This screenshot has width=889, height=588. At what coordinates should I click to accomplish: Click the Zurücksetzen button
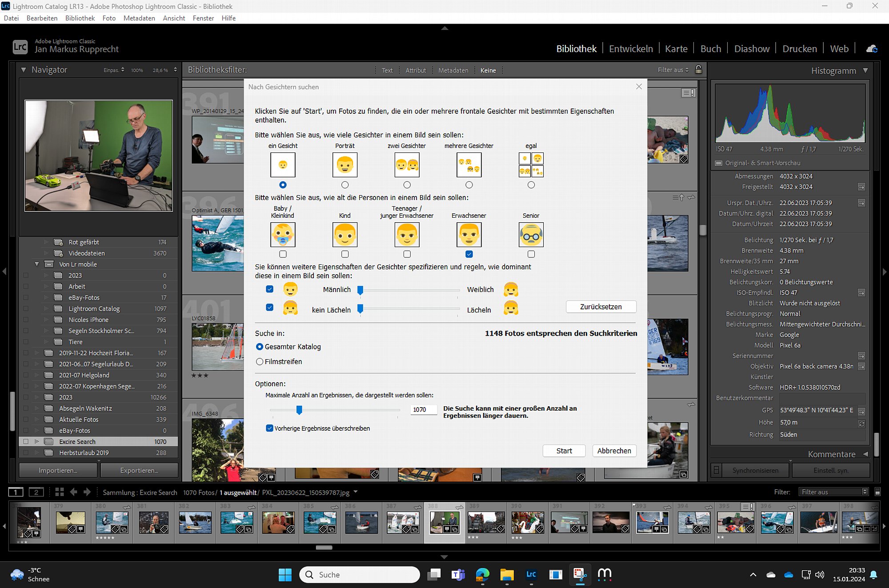coord(601,307)
